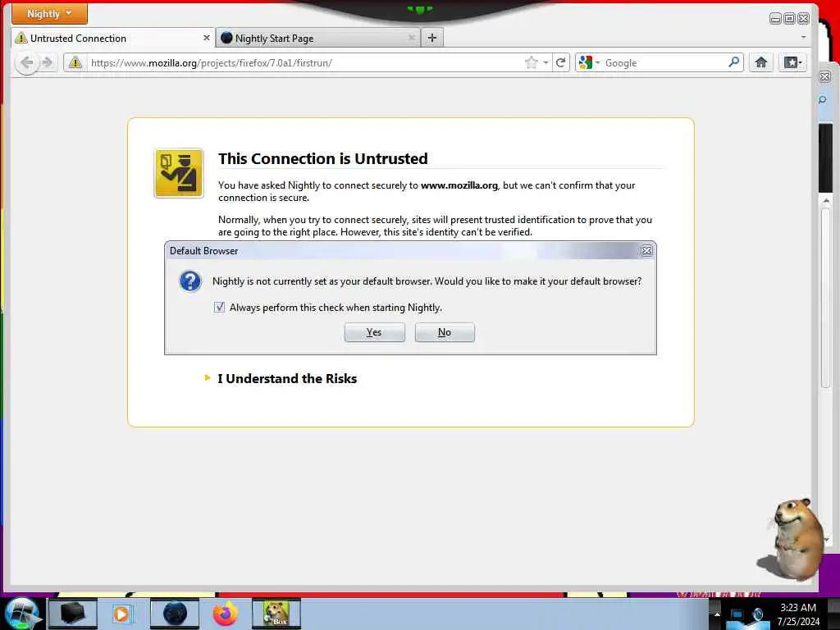Open the Nightly application menu button
This screenshot has width=840, height=630.
pos(49,14)
